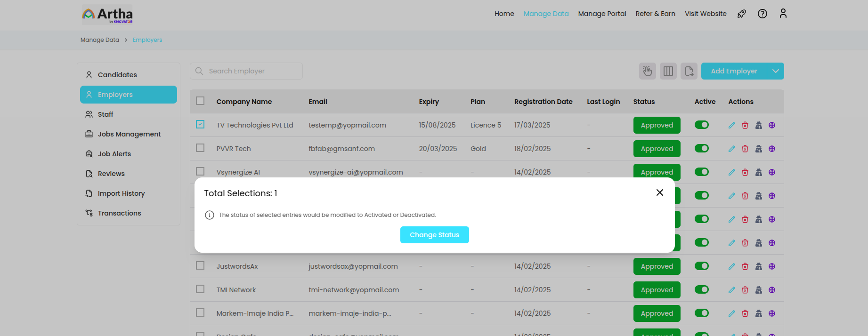Close the Total Selections dialog
This screenshot has width=868, height=336.
click(659, 192)
